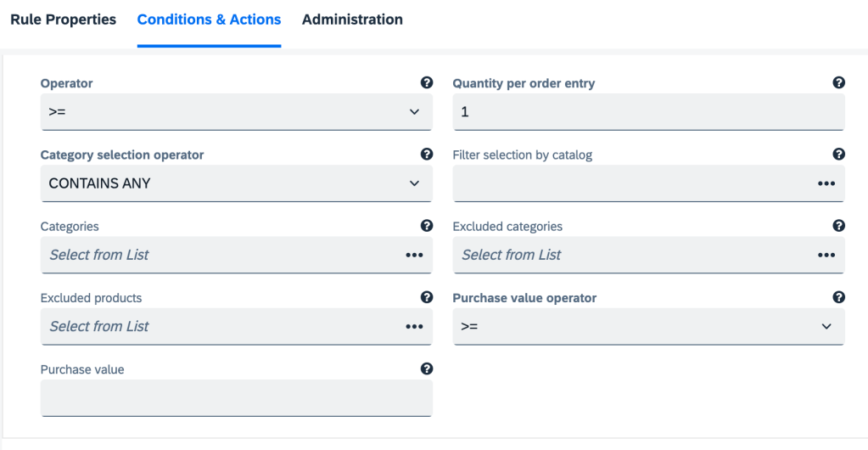Open the Categories list picker ellipsis
Image resolution: width=868 pixels, height=450 pixels.
pyautogui.click(x=414, y=255)
